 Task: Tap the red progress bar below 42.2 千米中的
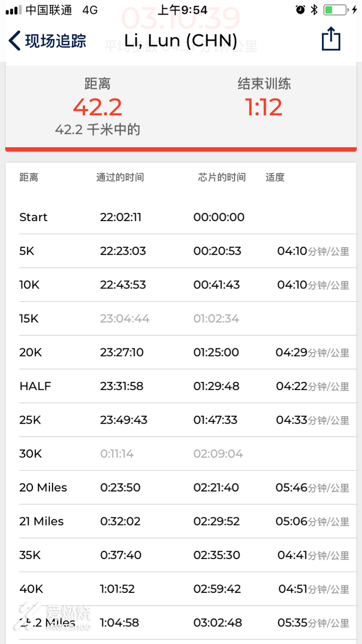click(181, 149)
